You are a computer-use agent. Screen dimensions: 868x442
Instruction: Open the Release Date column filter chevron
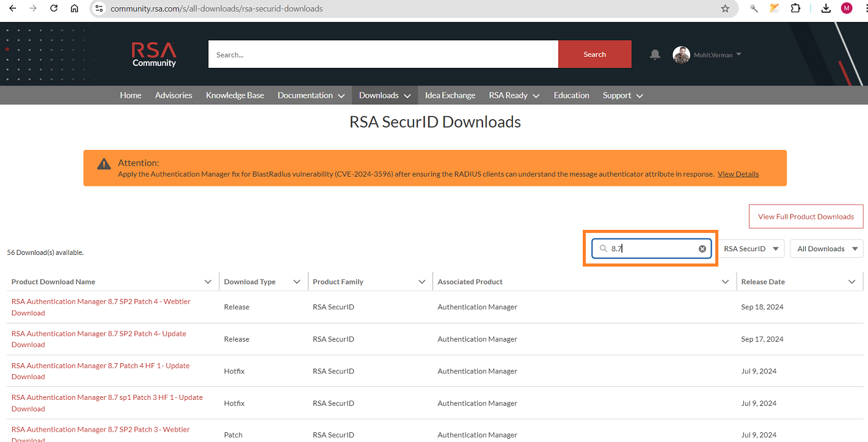tap(852, 281)
